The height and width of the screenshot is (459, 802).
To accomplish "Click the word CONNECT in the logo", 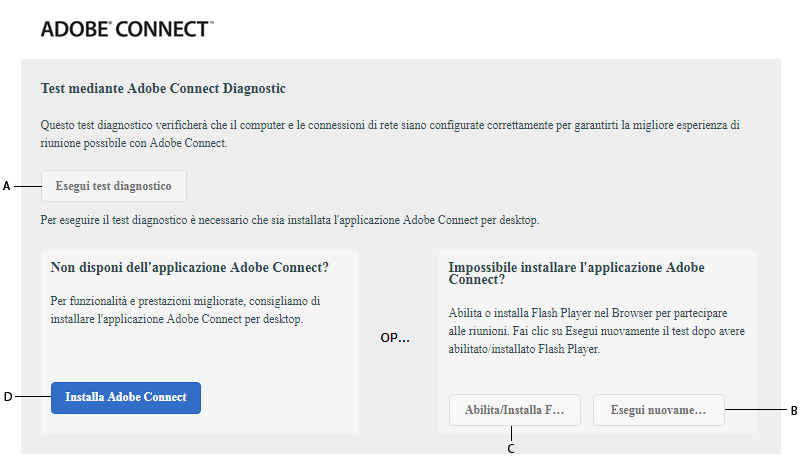I will [x=161, y=29].
